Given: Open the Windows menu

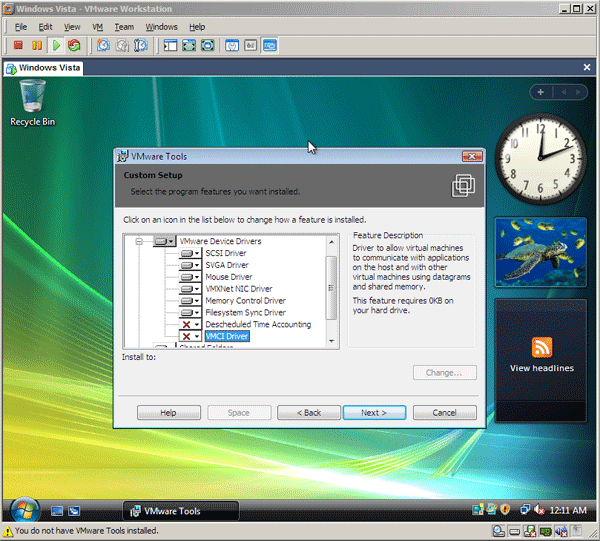Looking at the screenshot, I should (161, 27).
